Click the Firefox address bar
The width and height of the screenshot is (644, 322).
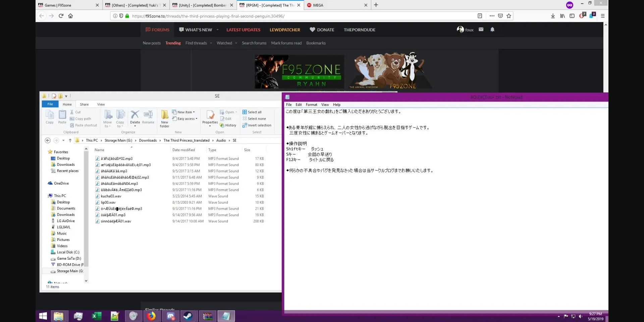(302, 16)
